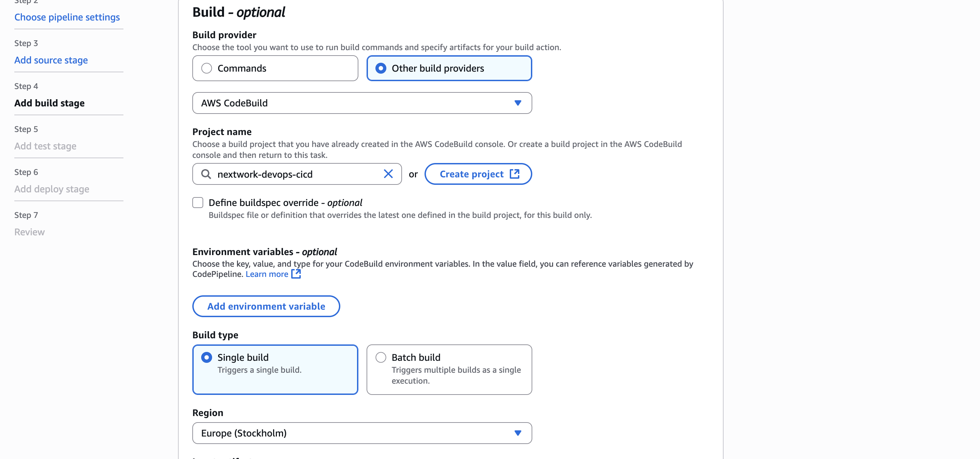The height and width of the screenshot is (459, 980).
Task: Select the Commands build provider radio
Action: (x=207, y=68)
